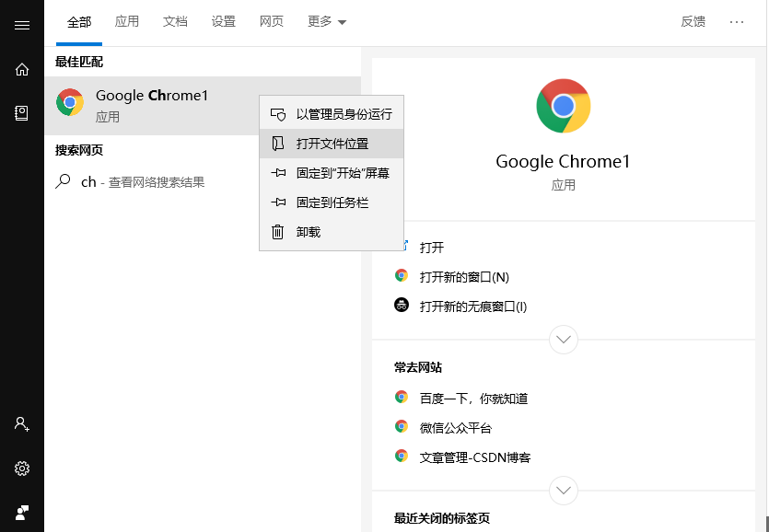The image size is (769, 532).
Task: Open the three-dots more options icon
Action: (737, 22)
